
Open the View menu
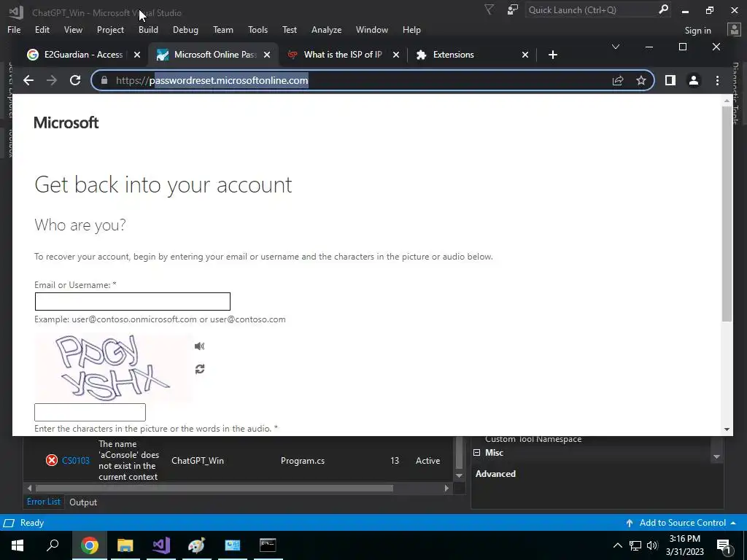point(73,30)
